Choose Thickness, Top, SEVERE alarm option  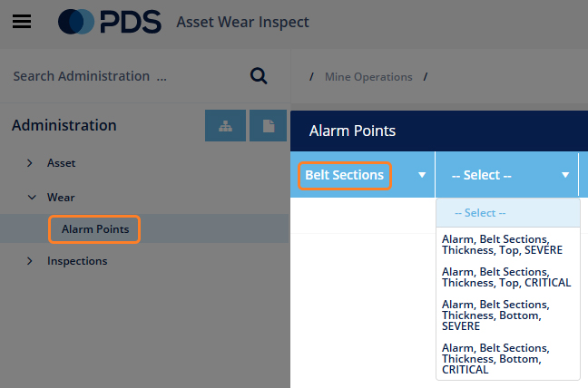pyautogui.click(x=508, y=245)
